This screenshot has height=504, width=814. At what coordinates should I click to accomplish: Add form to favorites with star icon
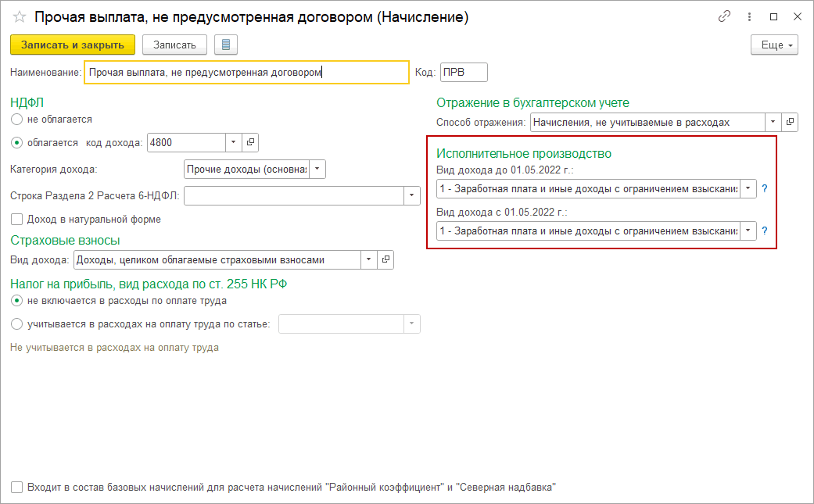(x=20, y=16)
